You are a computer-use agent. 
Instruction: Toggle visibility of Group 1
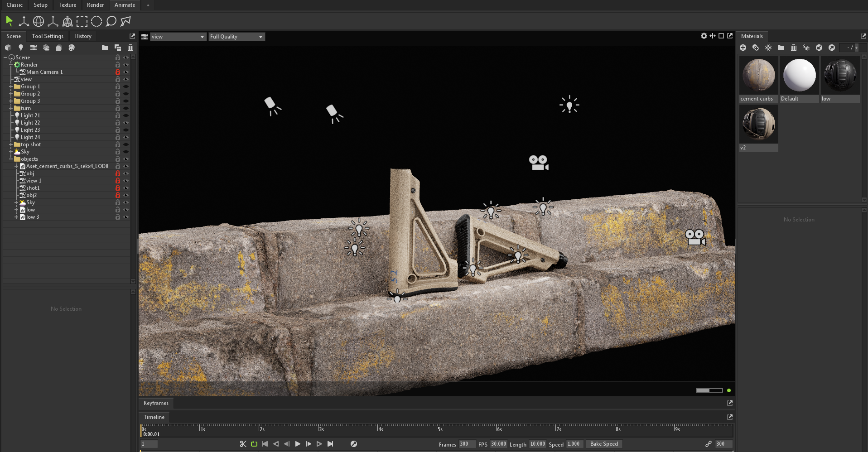pyautogui.click(x=126, y=87)
